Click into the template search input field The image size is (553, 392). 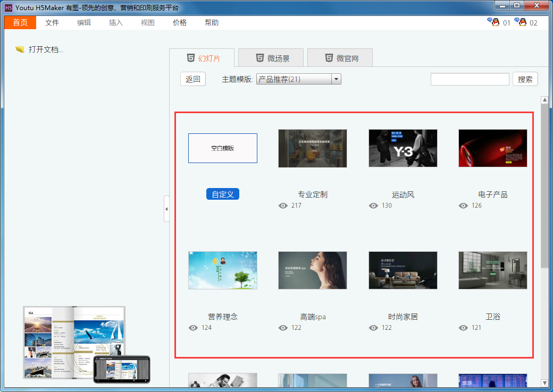pyautogui.click(x=470, y=79)
